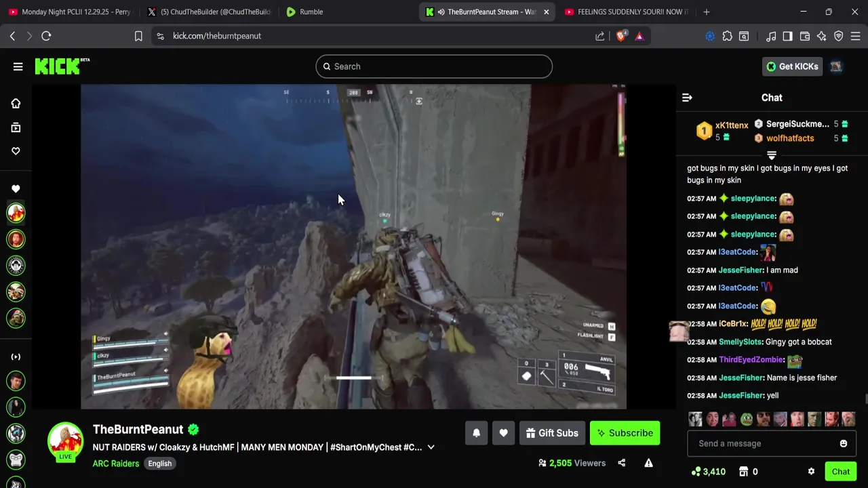
Task: Open the share page icon in the address bar
Action: [599, 36]
